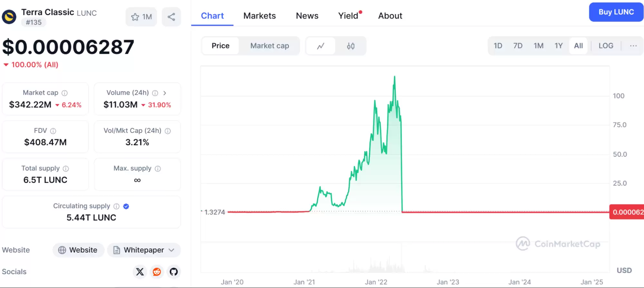Open more chart options menu
Image resolution: width=644 pixels, height=288 pixels.
(632, 46)
